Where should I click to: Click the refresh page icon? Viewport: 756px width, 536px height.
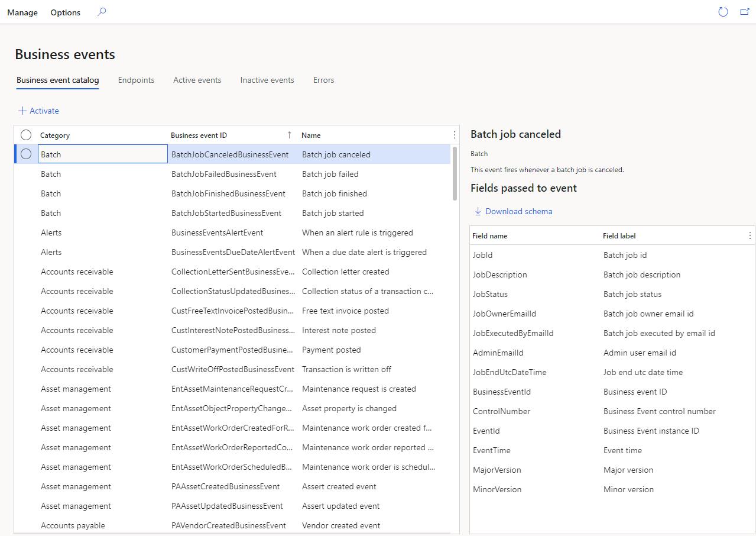click(x=723, y=12)
